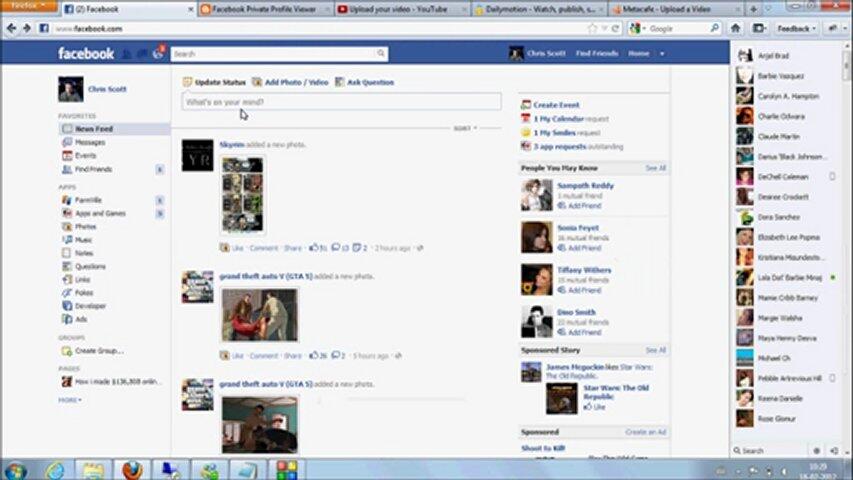Image resolution: width=853 pixels, height=480 pixels.
Task: Click the What's on your mind field
Action: coord(342,102)
